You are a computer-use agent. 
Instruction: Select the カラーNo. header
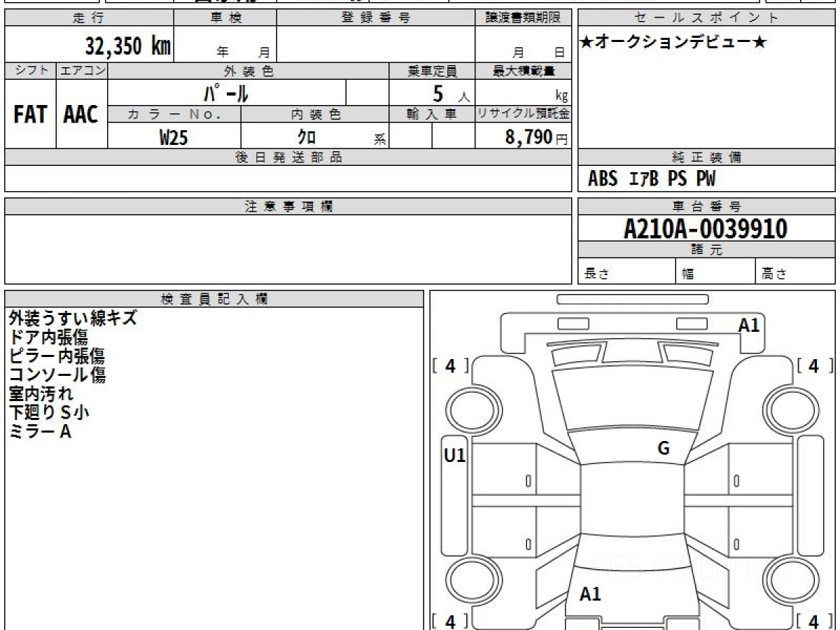[174, 114]
